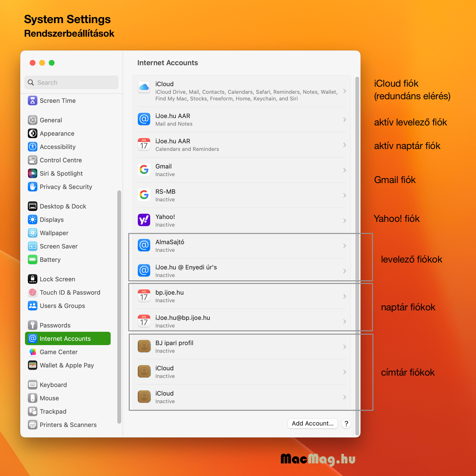Open Siri & Spotlight icon
The height and width of the screenshot is (476, 476).
tap(33, 173)
